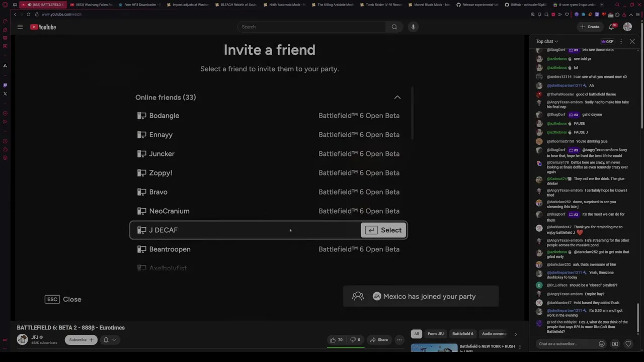
Task: Click the heart reaction in chat
Action: [628, 344]
